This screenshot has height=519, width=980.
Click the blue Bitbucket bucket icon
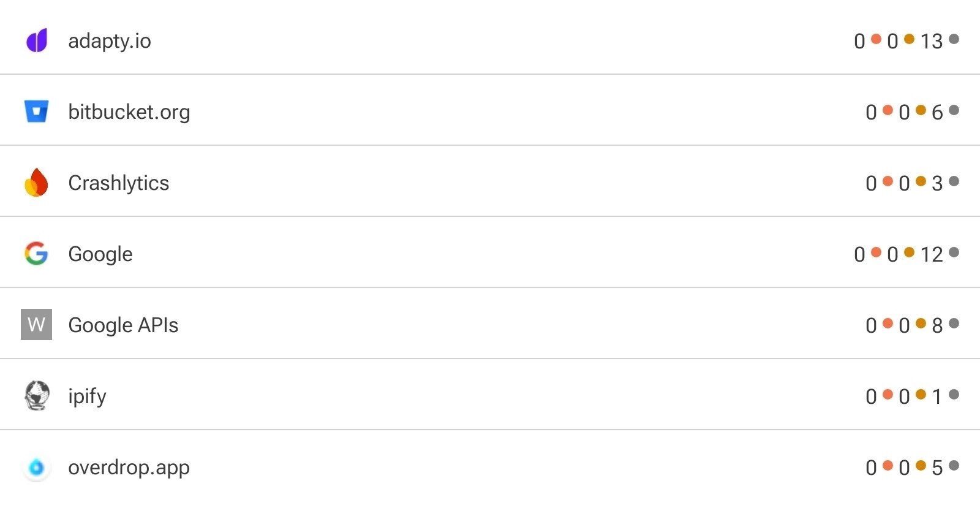(x=36, y=112)
